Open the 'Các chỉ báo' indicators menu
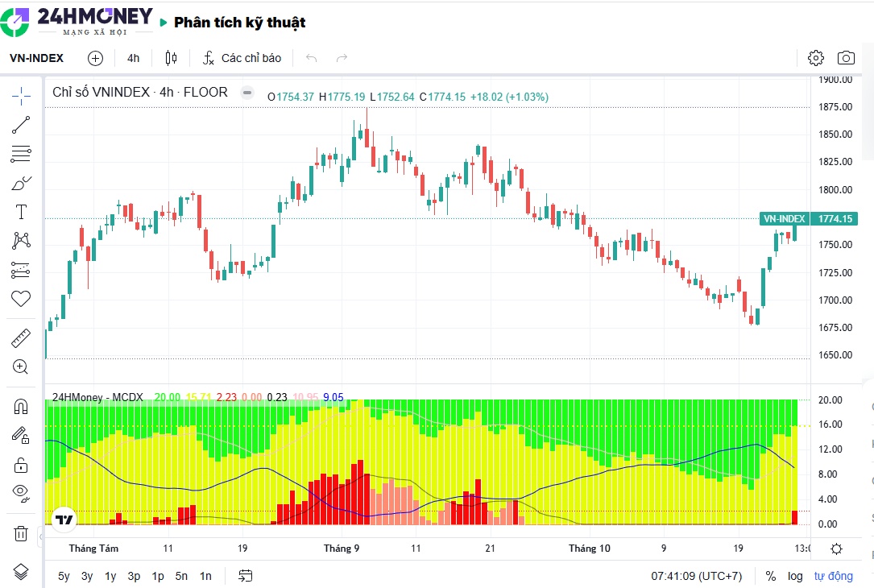 (242, 58)
